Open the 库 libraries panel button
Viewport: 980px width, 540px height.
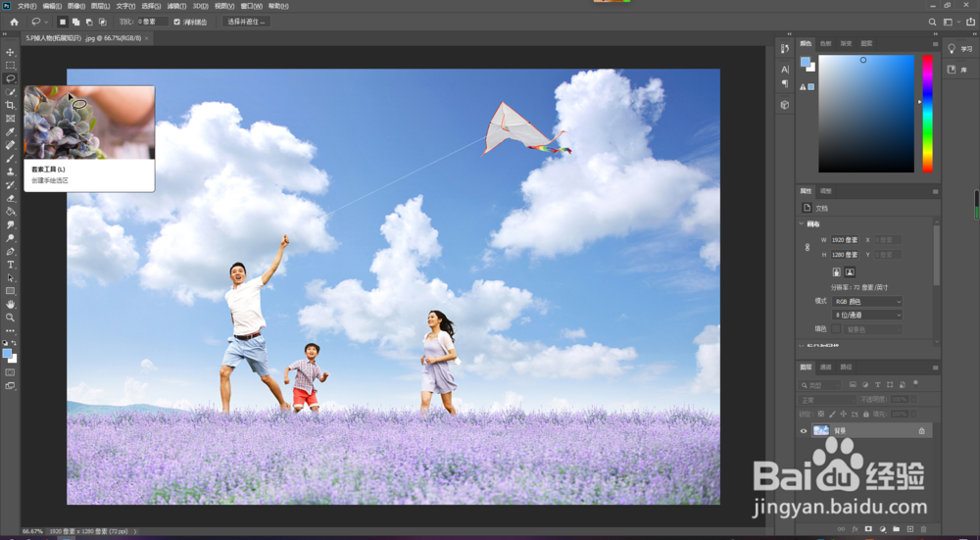click(x=956, y=70)
